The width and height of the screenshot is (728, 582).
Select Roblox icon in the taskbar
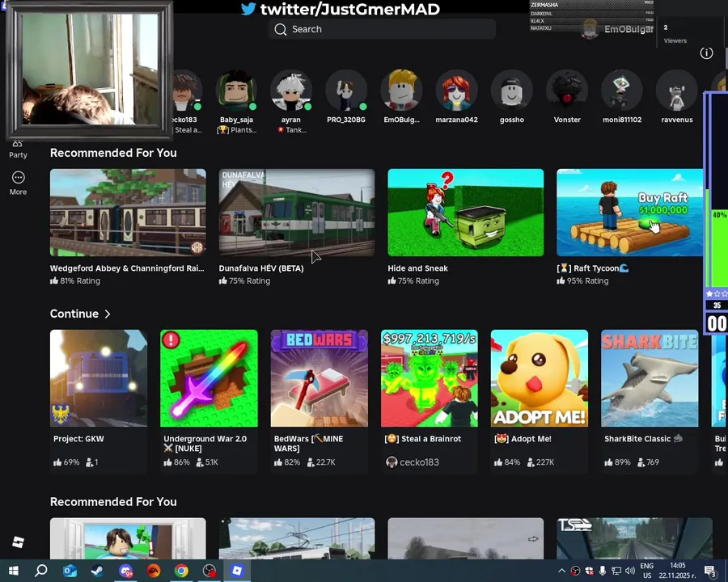(x=237, y=571)
